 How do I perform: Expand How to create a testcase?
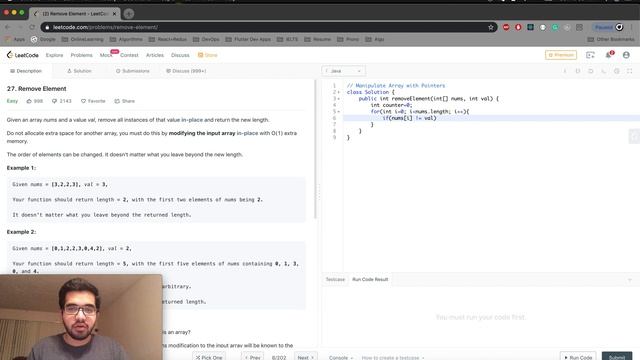(393, 358)
